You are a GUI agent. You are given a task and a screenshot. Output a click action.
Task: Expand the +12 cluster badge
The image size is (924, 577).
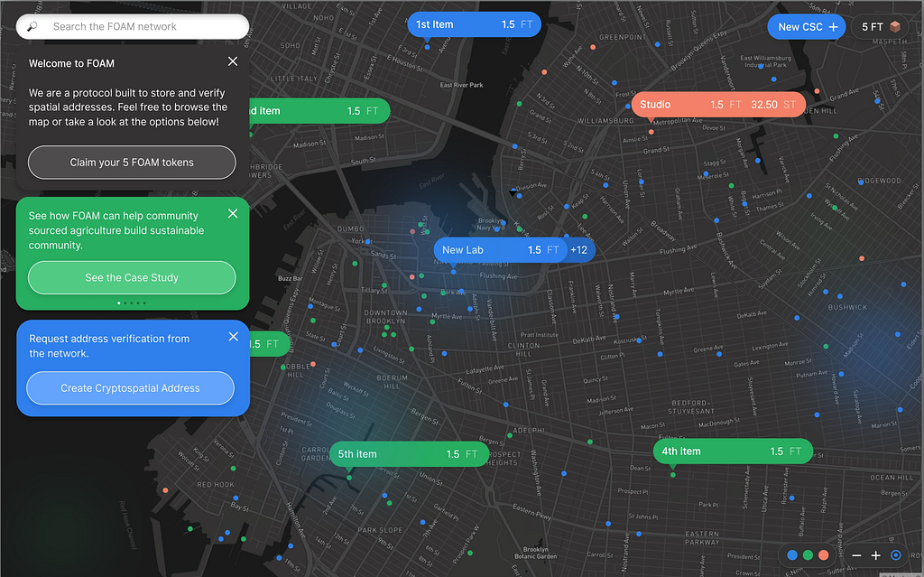point(580,250)
